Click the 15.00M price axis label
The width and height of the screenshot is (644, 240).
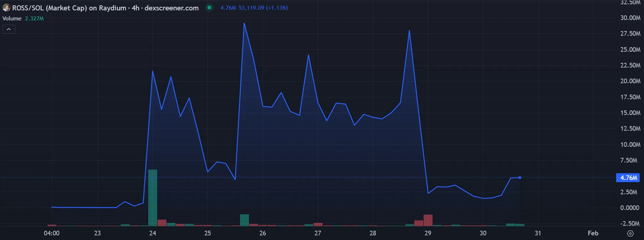coord(630,113)
